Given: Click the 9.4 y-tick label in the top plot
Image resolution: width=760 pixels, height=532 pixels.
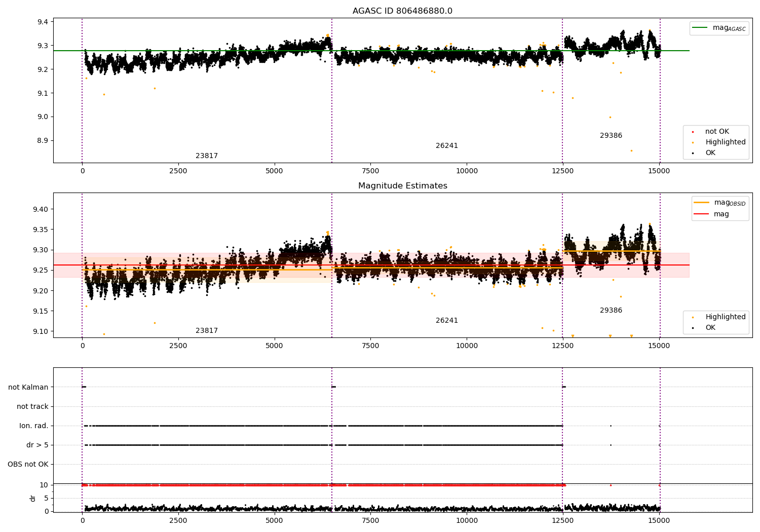Looking at the screenshot, I should tap(43, 22).
